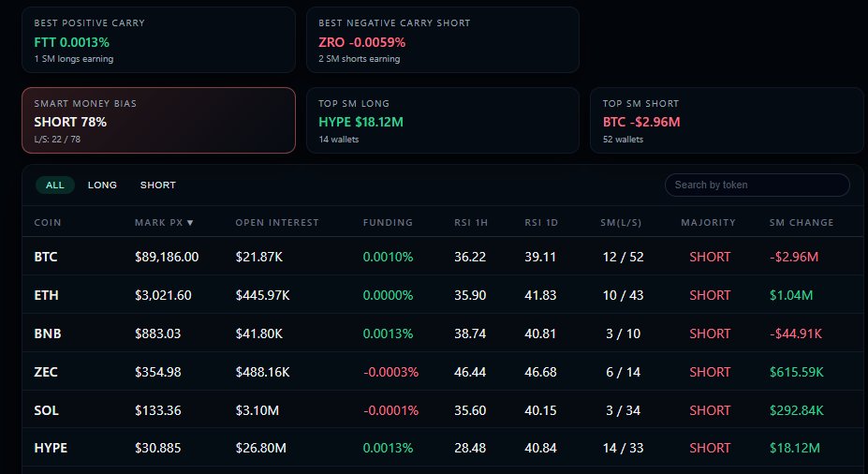This screenshot has width=868, height=474.
Task: Switch to the LONG filter tab
Action: click(102, 185)
